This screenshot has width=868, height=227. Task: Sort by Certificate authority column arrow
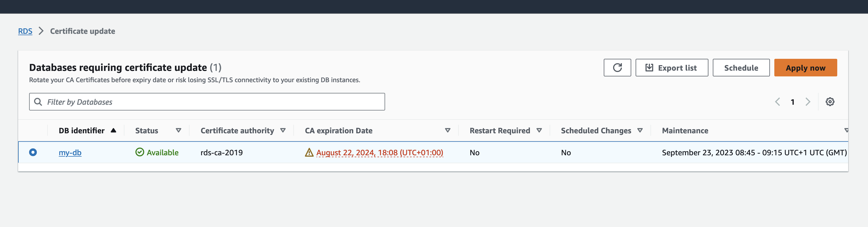point(283,131)
